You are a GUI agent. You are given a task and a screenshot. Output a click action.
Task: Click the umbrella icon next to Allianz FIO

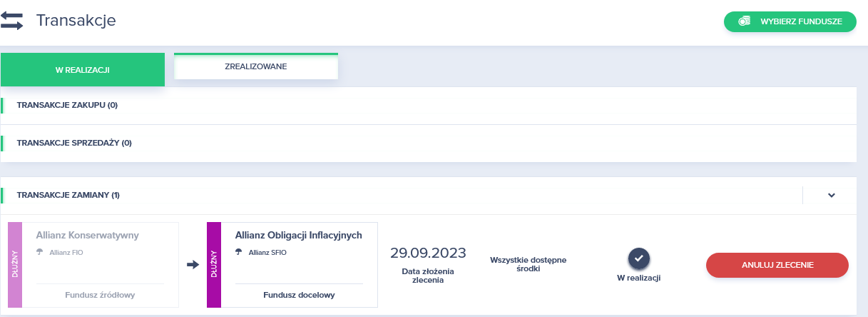click(40, 252)
